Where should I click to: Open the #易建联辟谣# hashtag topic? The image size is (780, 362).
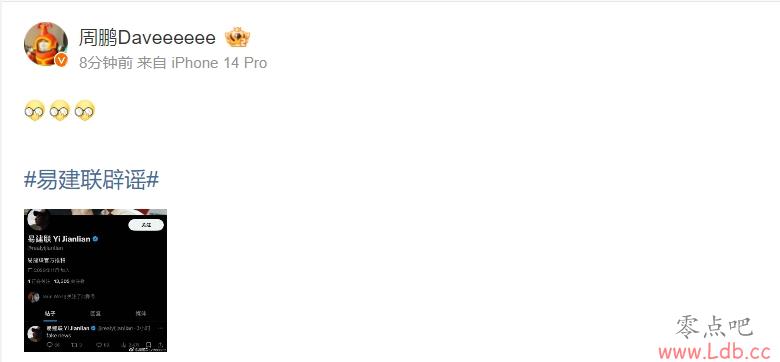92,180
